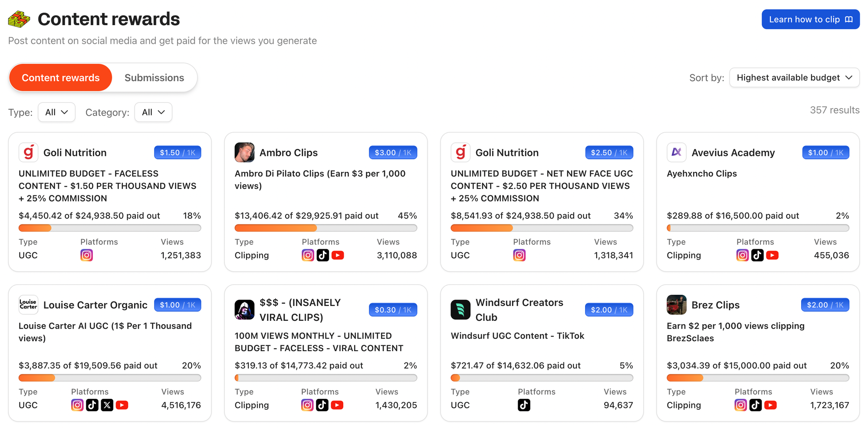The width and height of the screenshot is (868, 428).
Task: Click the YouTube icon on Ambro Clips card
Action: point(338,255)
